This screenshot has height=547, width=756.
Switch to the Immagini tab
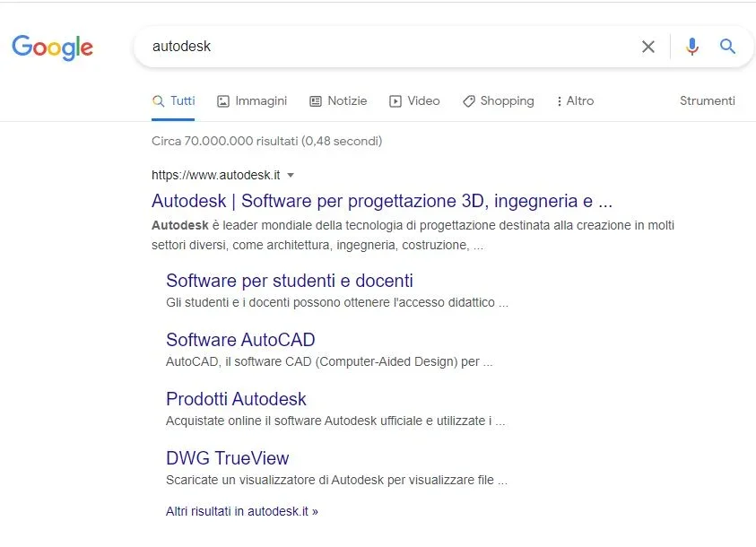[x=252, y=101]
